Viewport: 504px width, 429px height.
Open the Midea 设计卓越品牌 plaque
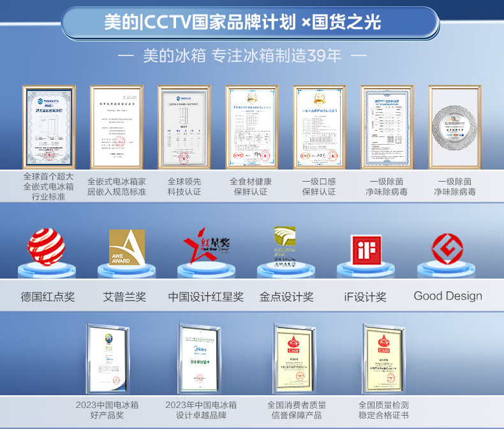coord(200,359)
